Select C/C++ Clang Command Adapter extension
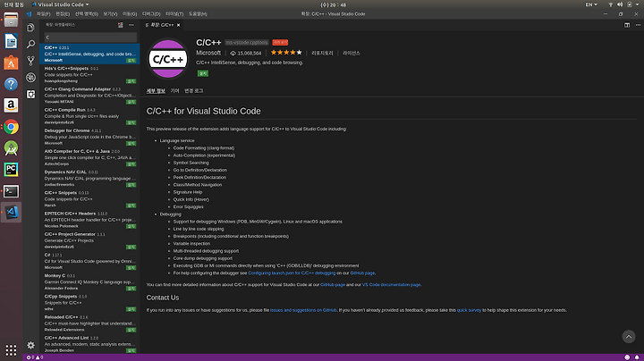 click(89, 96)
